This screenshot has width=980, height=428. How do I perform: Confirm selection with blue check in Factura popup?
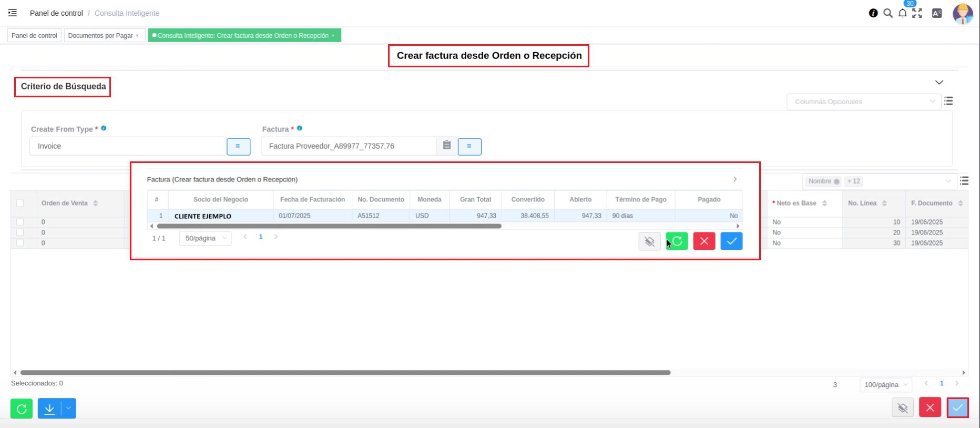[731, 241]
